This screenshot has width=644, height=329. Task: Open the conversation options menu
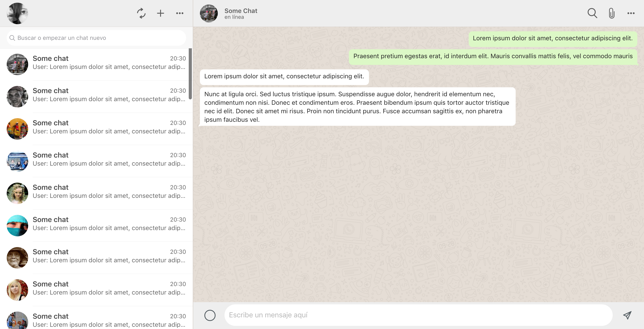631,13
